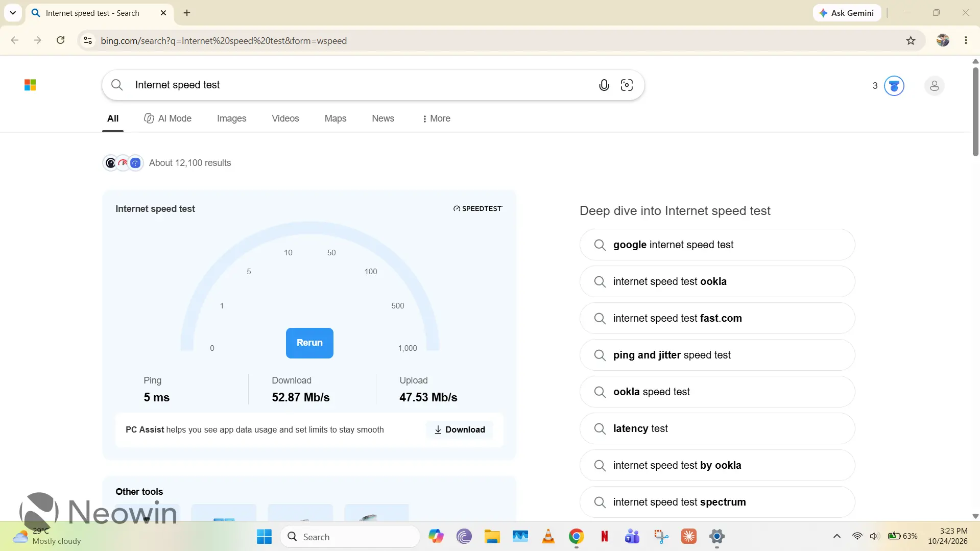This screenshot has width=980, height=551.
Task: Switch to Videos tab
Action: coord(285,118)
